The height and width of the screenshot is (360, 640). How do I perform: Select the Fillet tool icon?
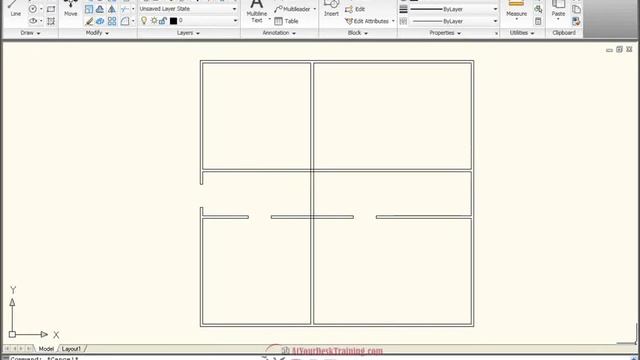(x=124, y=21)
